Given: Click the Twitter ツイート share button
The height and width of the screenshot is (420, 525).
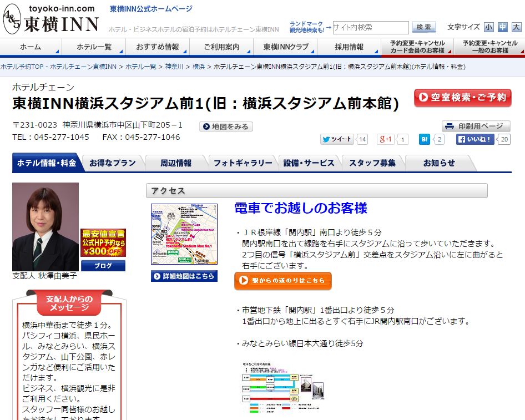Looking at the screenshot, I should tap(336, 139).
